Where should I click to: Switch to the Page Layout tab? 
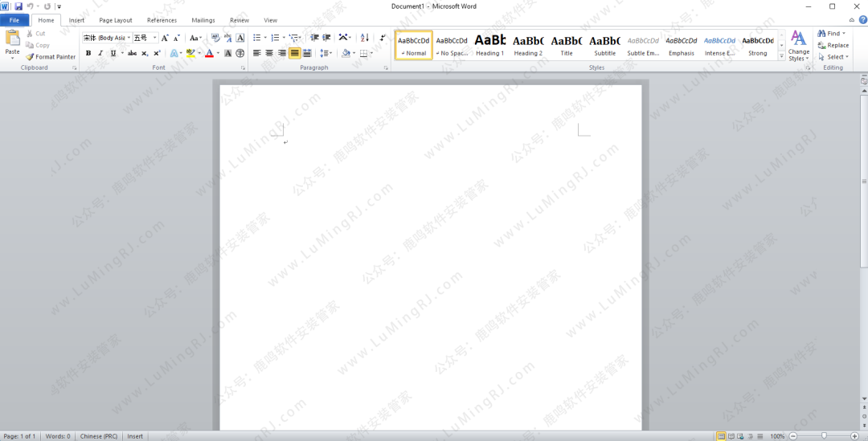pyautogui.click(x=116, y=20)
